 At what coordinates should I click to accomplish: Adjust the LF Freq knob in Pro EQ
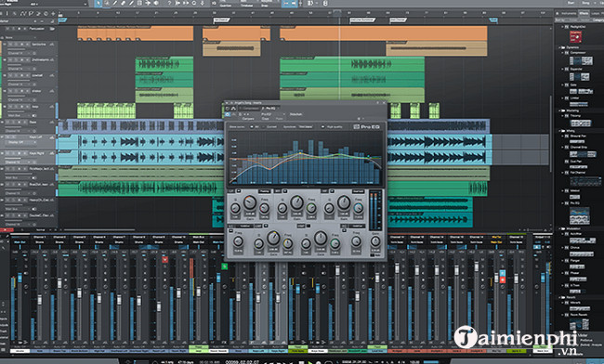(264, 208)
